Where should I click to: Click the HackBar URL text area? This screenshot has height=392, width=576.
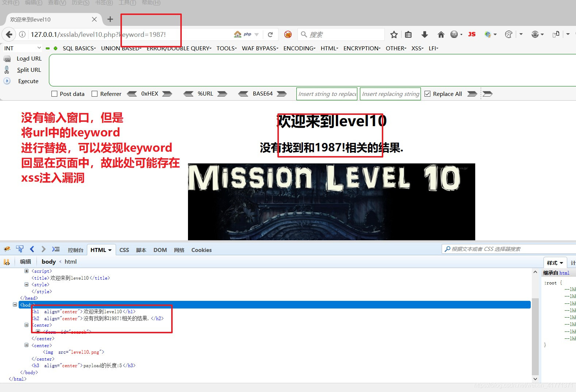[x=312, y=70]
